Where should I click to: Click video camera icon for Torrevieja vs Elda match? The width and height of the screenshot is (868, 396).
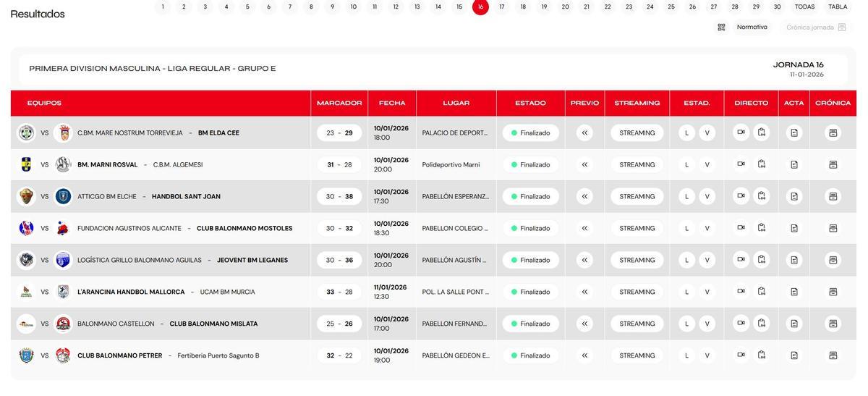(741, 132)
